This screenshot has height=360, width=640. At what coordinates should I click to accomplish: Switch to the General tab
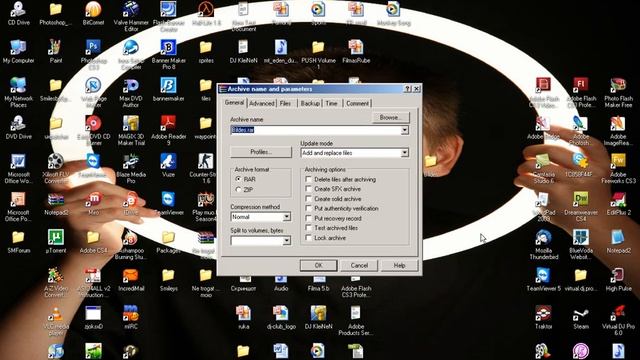(x=234, y=102)
